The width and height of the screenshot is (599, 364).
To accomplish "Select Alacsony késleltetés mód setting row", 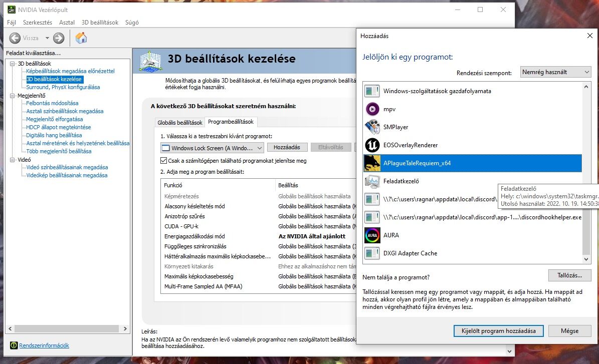I will [x=259, y=206].
